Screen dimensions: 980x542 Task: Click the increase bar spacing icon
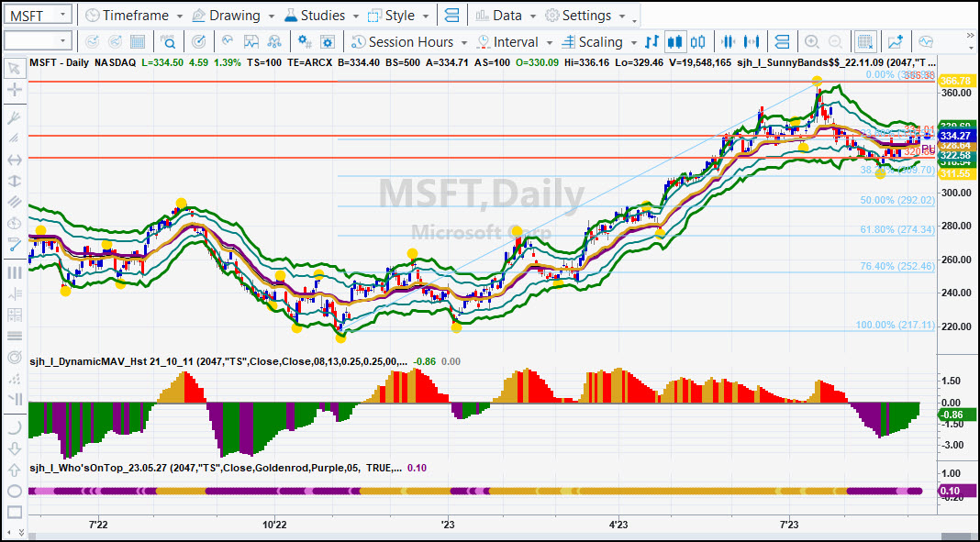point(752,42)
